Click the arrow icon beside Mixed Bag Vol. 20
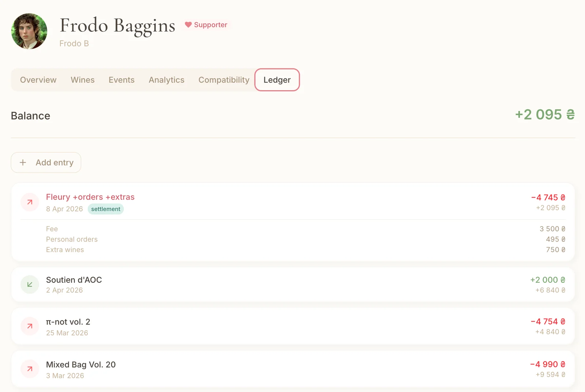The height and width of the screenshot is (392, 585). pos(30,369)
